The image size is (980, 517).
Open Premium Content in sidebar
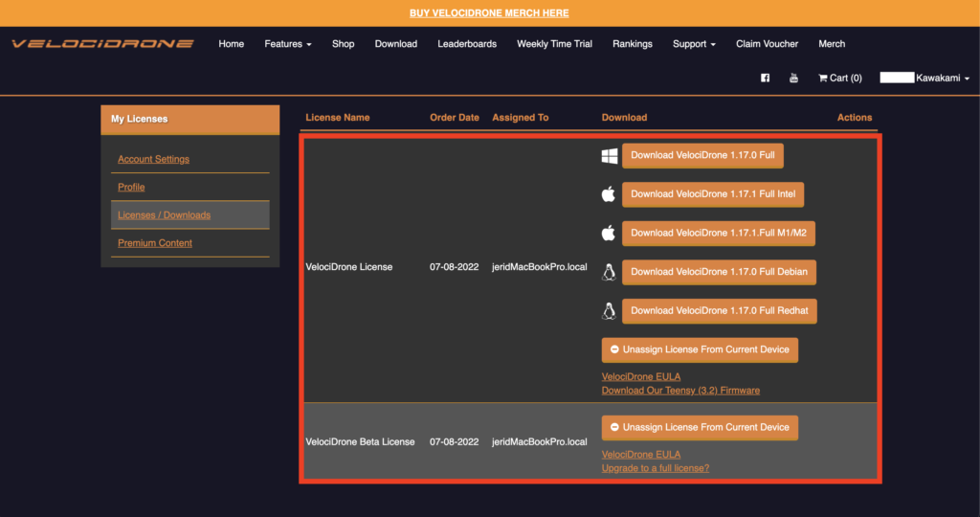155,243
